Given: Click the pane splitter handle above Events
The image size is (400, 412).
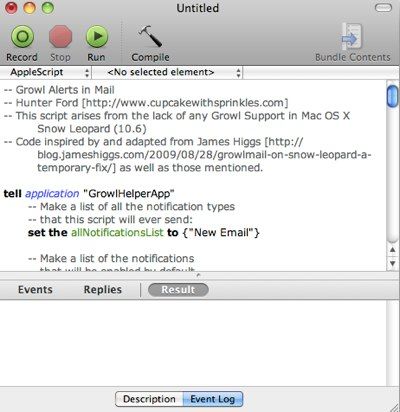Looking at the screenshot, I should click(199, 275).
